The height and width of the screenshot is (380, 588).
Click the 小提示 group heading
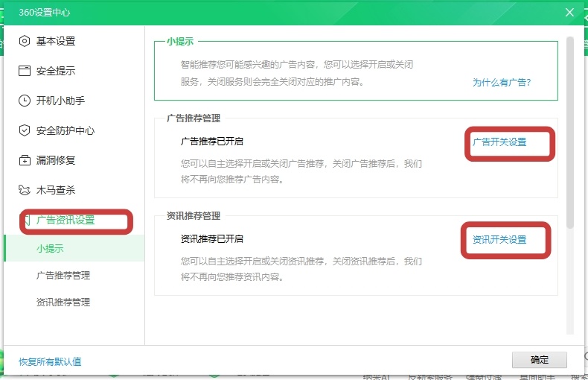[x=180, y=41]
